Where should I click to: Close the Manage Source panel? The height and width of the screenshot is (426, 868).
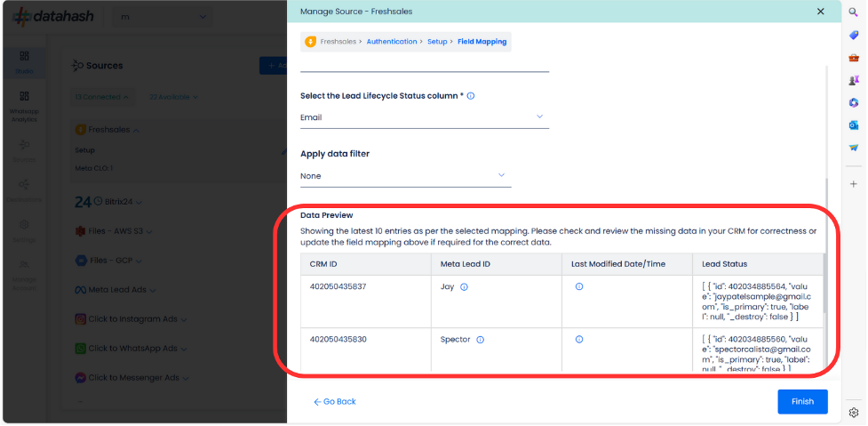coord(820,11)
